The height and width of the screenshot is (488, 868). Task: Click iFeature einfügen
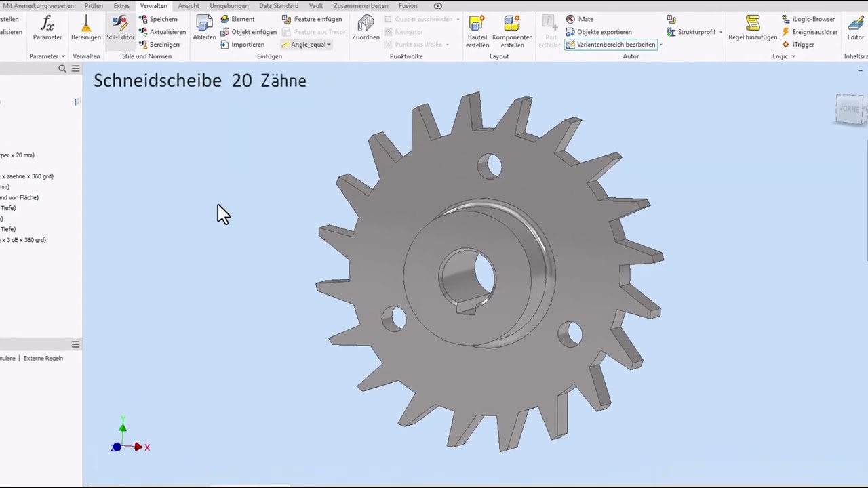(x=312, y=19)
